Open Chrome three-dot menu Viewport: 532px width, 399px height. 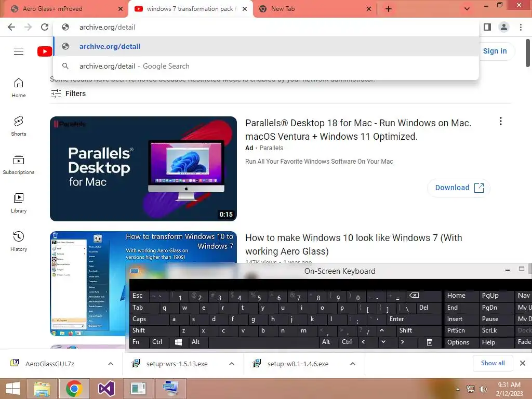click(x=521, y=27)
